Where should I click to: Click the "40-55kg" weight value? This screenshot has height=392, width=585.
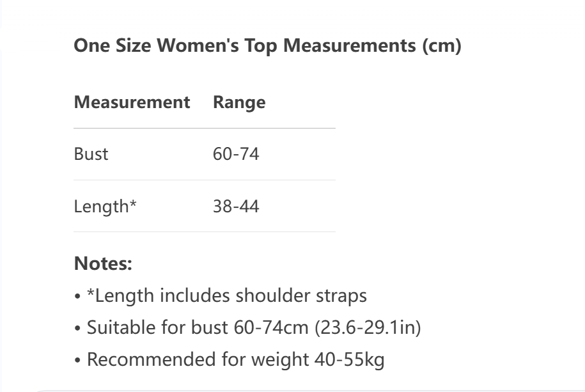[x=349, y=359]
